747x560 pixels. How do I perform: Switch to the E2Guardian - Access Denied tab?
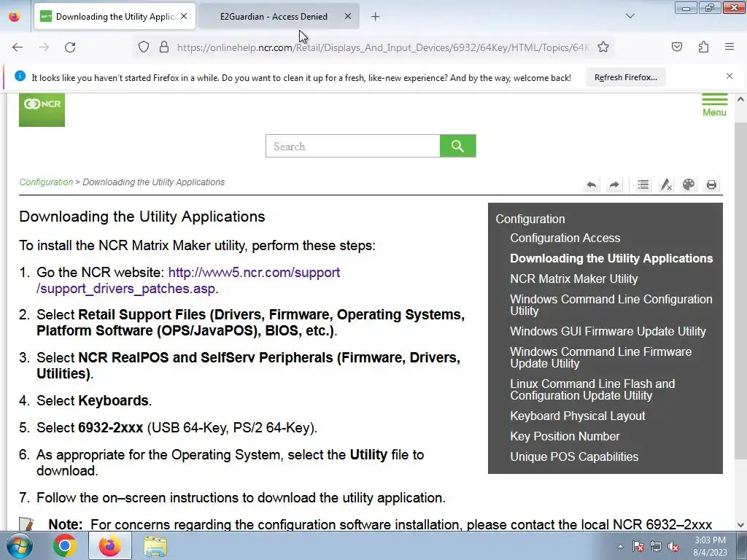coord(274,17)
